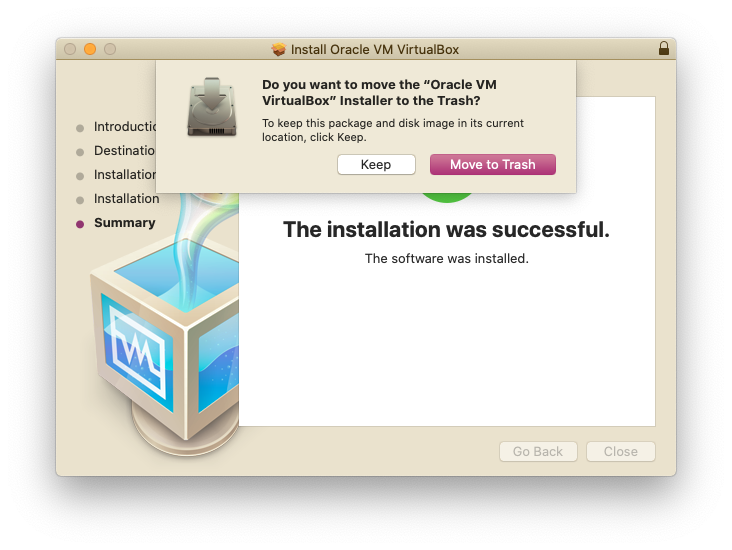Click the gray bullet beside Introduction
Image resolution: width=732 pixels, height=550 pixels.
[x=80, y=128]
